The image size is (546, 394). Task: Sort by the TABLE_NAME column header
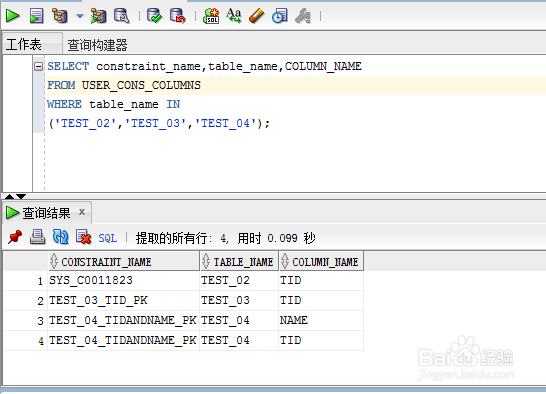click(x=239, y=261)
